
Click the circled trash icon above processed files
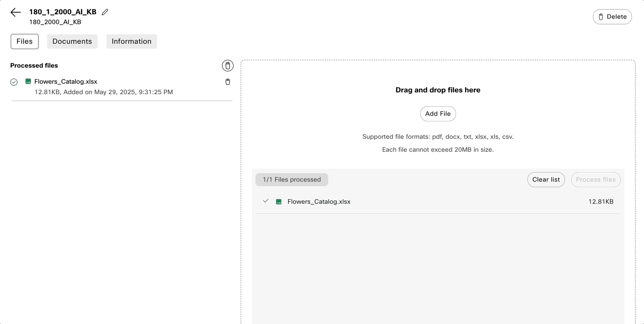click(228, 66)
